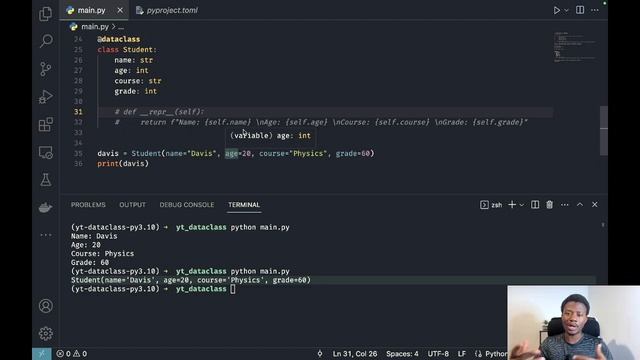640x360 pixels.
Task: Select the TERMINAL panel tab
Action: [x=244, y=205]
